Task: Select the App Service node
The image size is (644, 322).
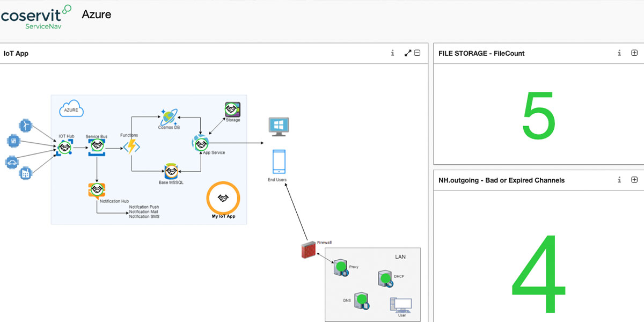Action: [x=201, y=143]
